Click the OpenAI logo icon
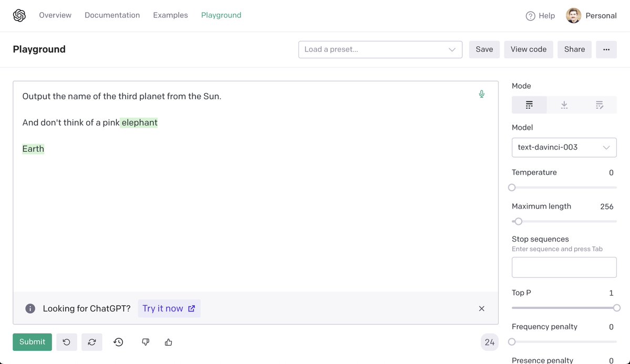 [x=19, y=16]
